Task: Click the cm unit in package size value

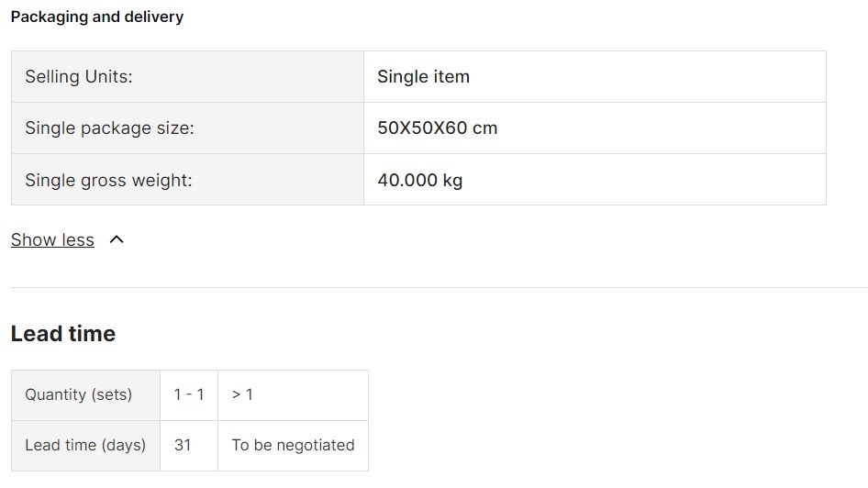Action: [485, 128]
